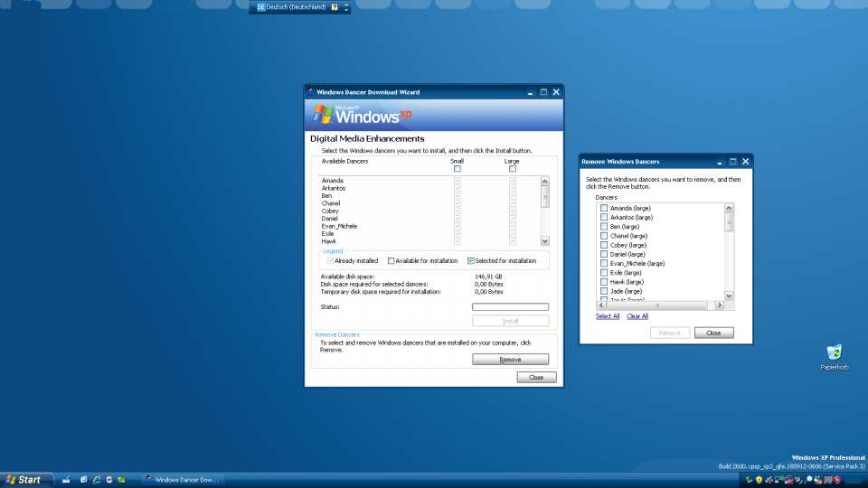The image size is (868, 488).
Task: Click the wizard dancer list scrollbar thumb
Action: click(544, 196)
